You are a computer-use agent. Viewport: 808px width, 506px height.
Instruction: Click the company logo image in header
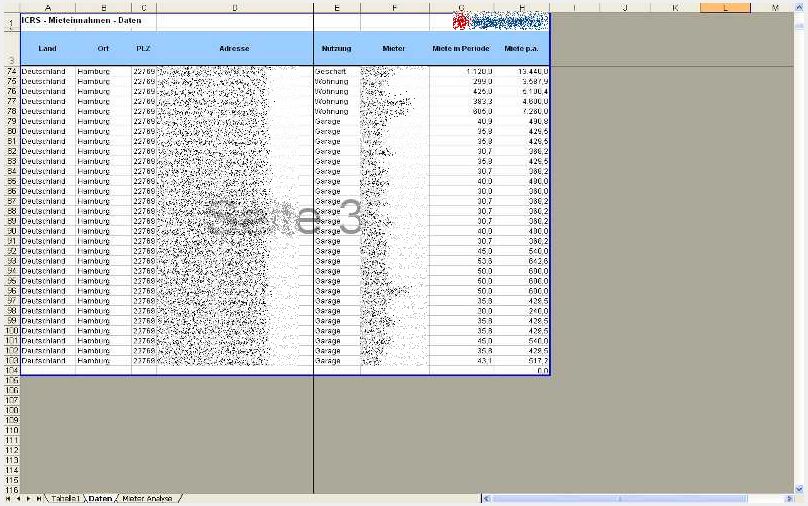[499, 21]
